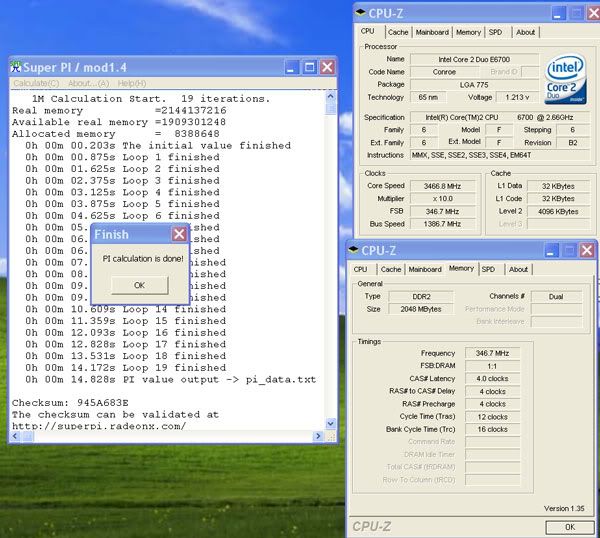Screen dimensions: 600x538
Task: Open the Help(H) menu in Super PI
Action: (132, 83)
